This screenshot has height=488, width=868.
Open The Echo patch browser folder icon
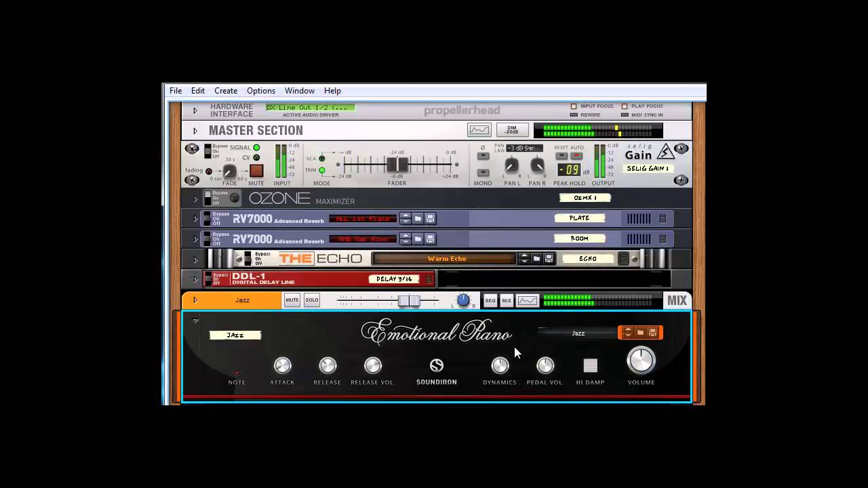pos(536,259)
